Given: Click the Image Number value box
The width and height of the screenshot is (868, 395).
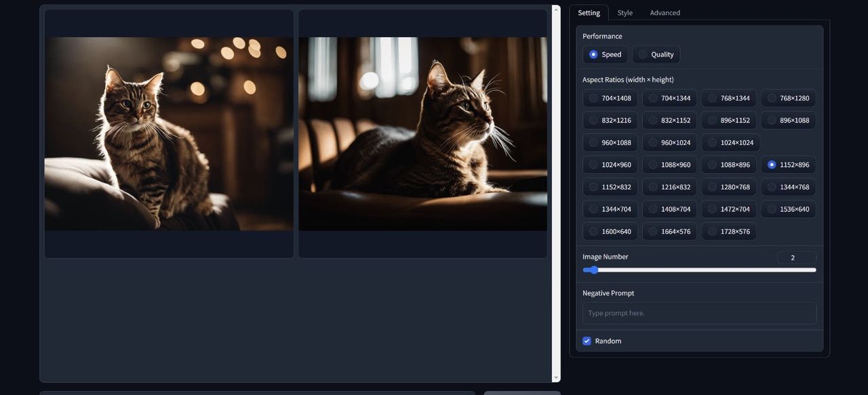Looking at the screenshot, I should pos(796,257).
